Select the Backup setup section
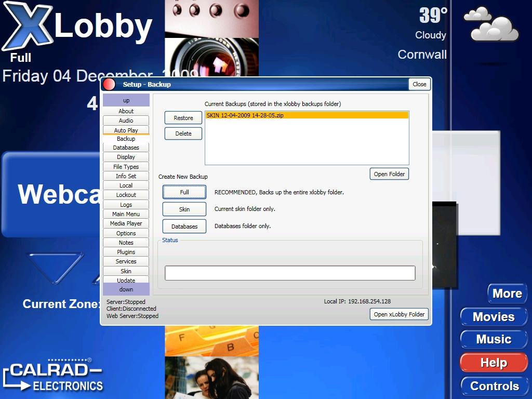This screenshot has width=532, height=399. [x=126, y=139]
